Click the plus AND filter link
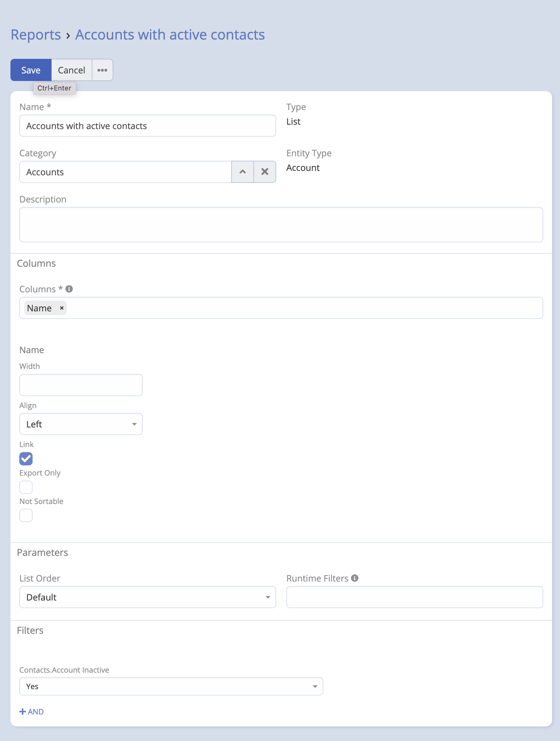560x741 pixels. pos(32,712)
